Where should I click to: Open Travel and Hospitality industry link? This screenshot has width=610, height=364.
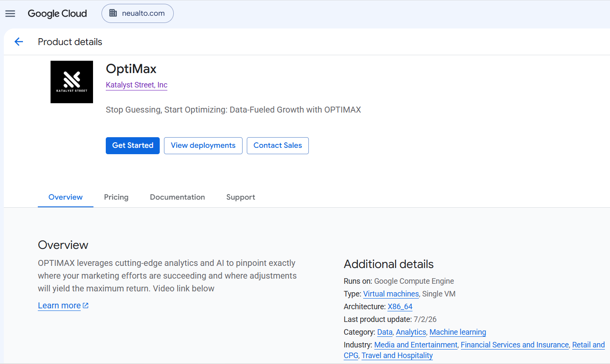(x=397, y=356)
